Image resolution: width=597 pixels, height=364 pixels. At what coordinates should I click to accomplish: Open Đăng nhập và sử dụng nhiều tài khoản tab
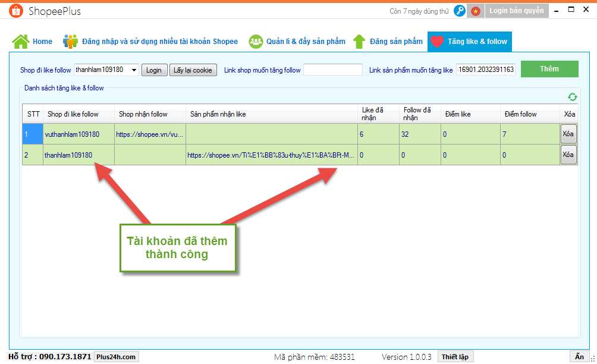click(151, 42)
